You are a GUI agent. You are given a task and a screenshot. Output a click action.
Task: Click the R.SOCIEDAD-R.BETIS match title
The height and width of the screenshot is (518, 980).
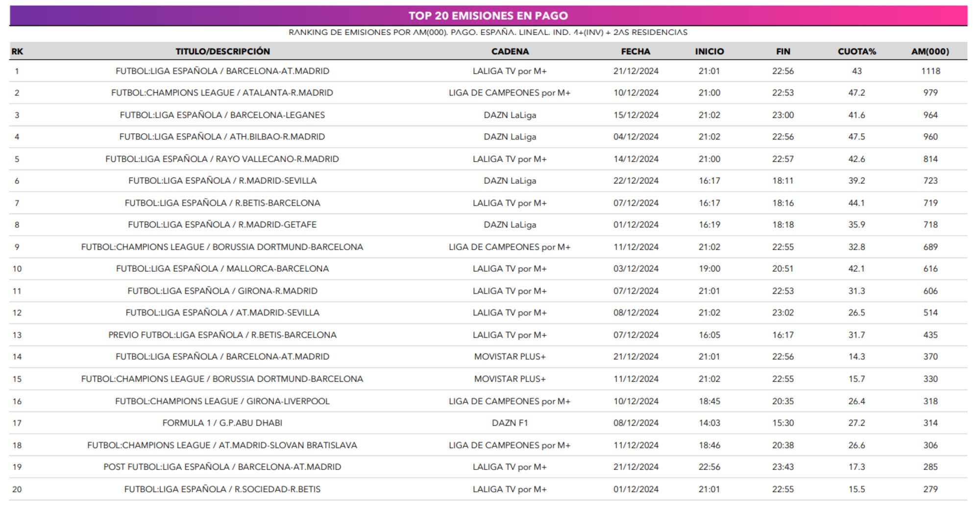[222, 489]
